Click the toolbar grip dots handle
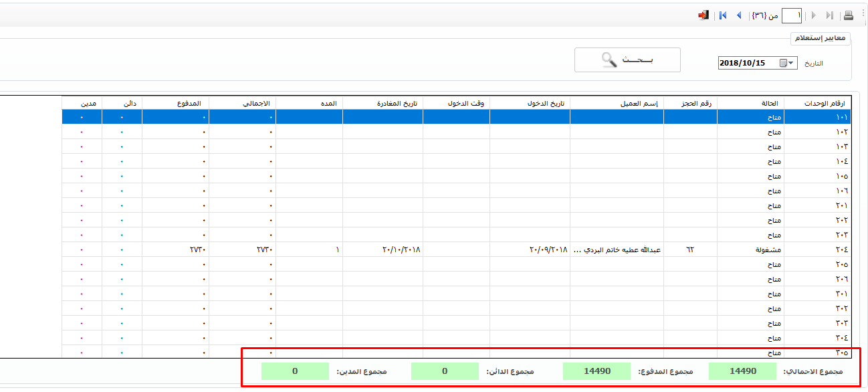 coord(863,13)
